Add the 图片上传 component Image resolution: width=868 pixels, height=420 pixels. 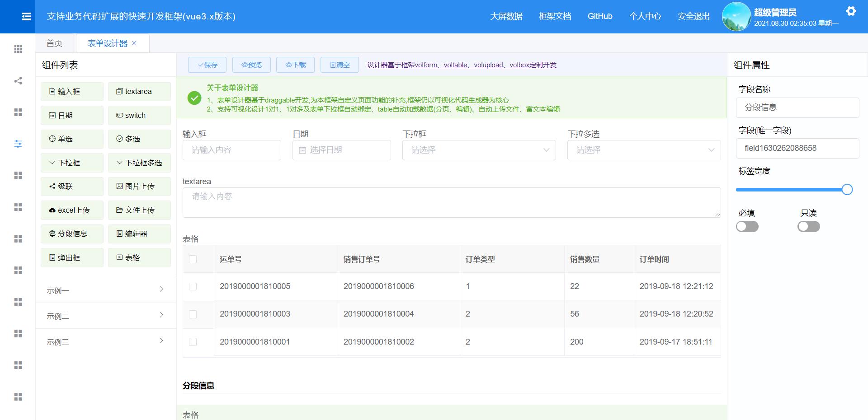pyautogui.click(x=139, y=186)
